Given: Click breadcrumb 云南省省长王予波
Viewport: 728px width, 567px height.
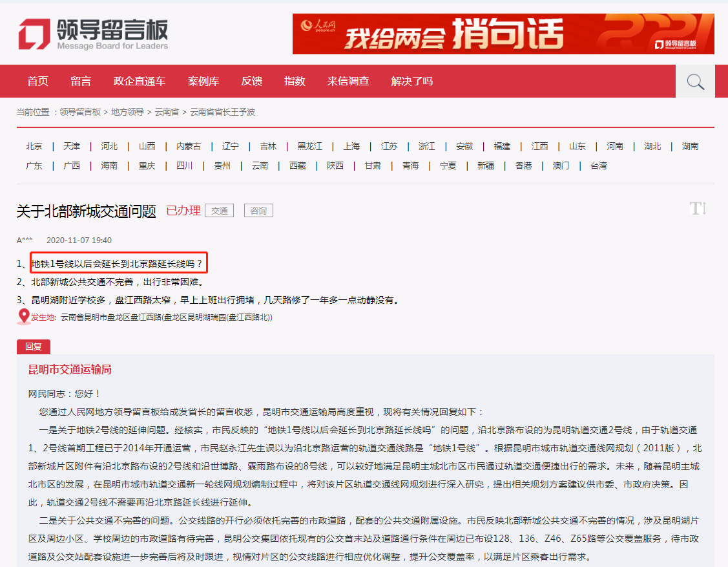Looking at the screenshot, I should (x=222, y=112).
